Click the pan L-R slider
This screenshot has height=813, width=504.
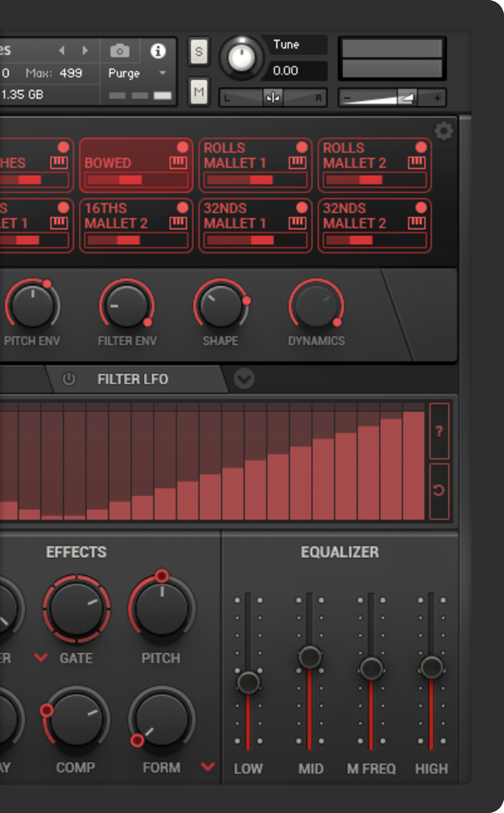[273, 98]
